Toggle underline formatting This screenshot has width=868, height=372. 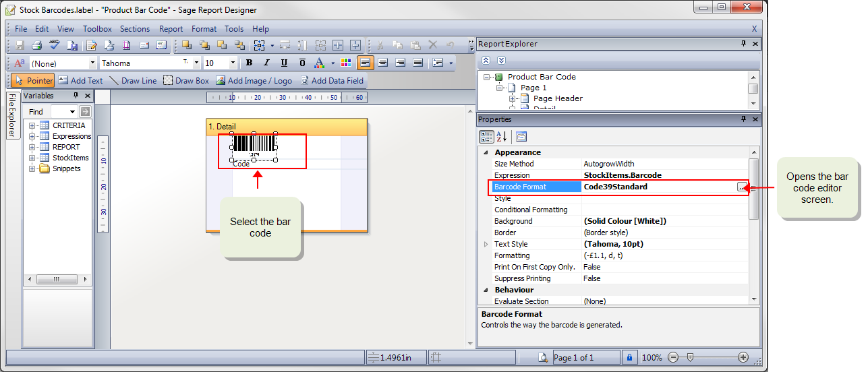point(284,63)
